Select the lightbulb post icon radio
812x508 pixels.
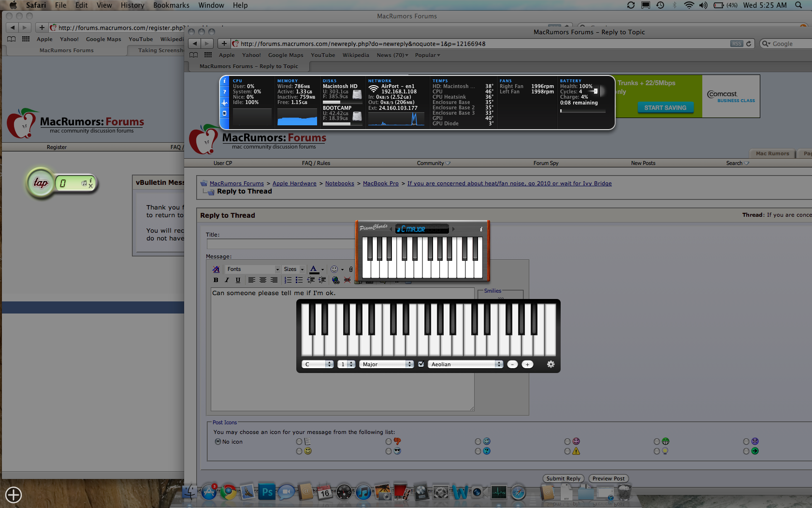[657, 451]
